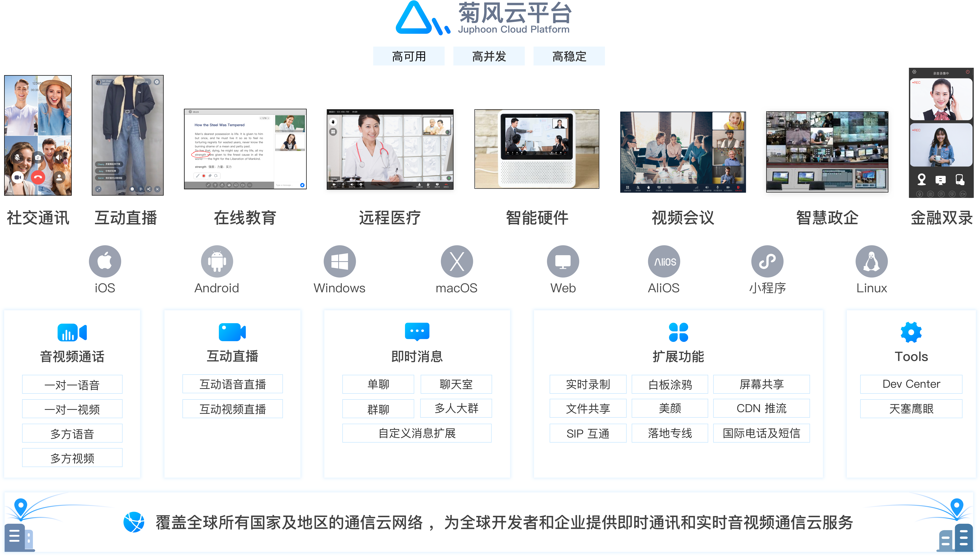Click the 屏幕共享 item

762,384
